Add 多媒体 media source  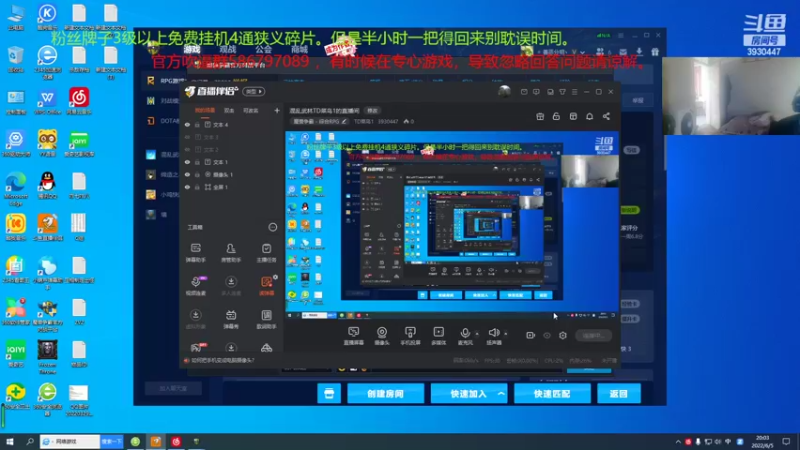pyautogui.click(x=438, y=336)
